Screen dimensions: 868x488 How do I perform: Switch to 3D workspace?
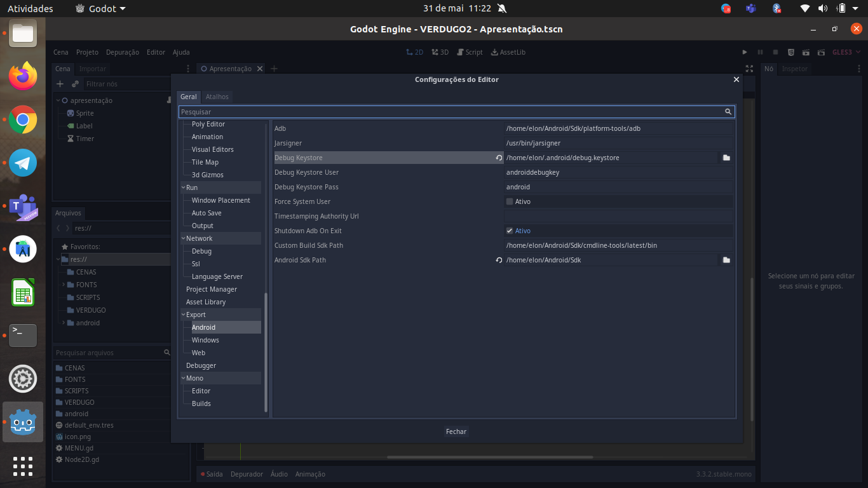pos(440,52)
